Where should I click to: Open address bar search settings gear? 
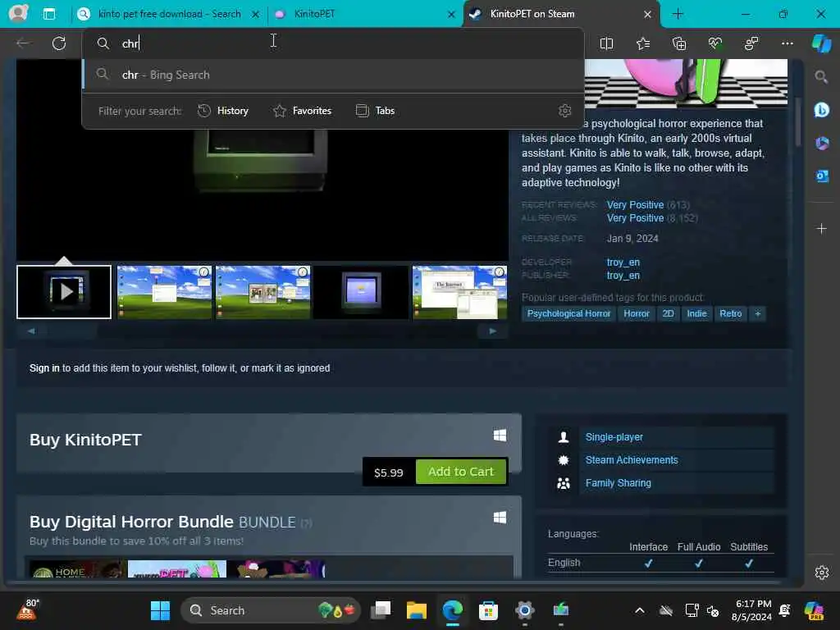[564, 111]
